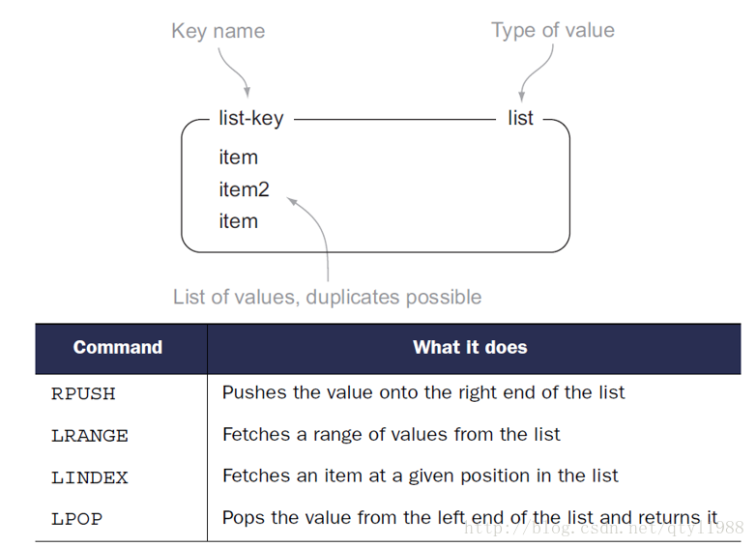The width and height of the screenshot is (756, 547).
Task: Click the "Key name" annotation label
Action: coord(218,31)
